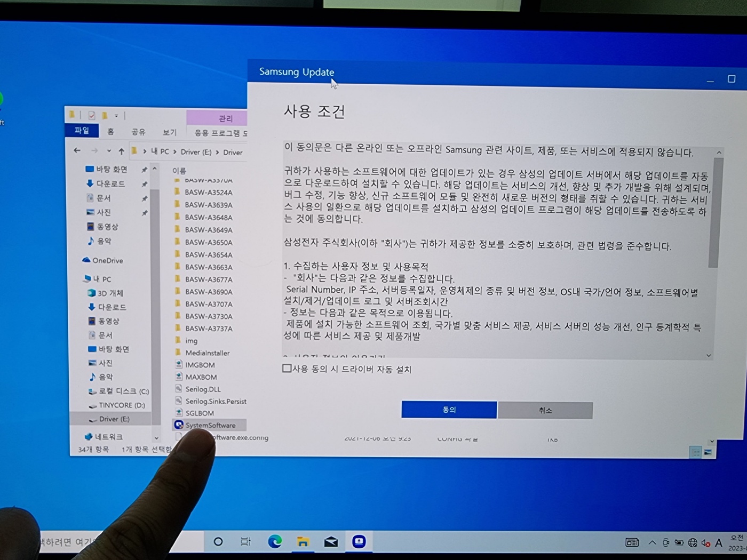The width and height of the screenshot is (747, 560).
Task: Show hidden system tray icons chevron
Action: (x=652, y=543)
